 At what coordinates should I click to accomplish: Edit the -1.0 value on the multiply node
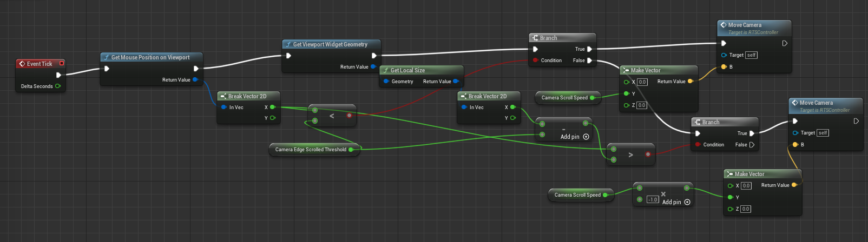tap(653, 200)
